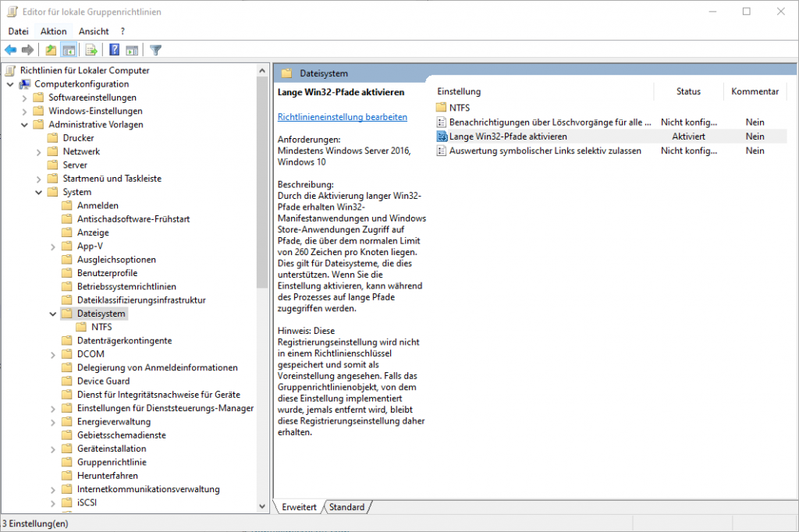Select the Device Guard folder icon
Viewport: 799px width, 532px height.
point(67,381)
